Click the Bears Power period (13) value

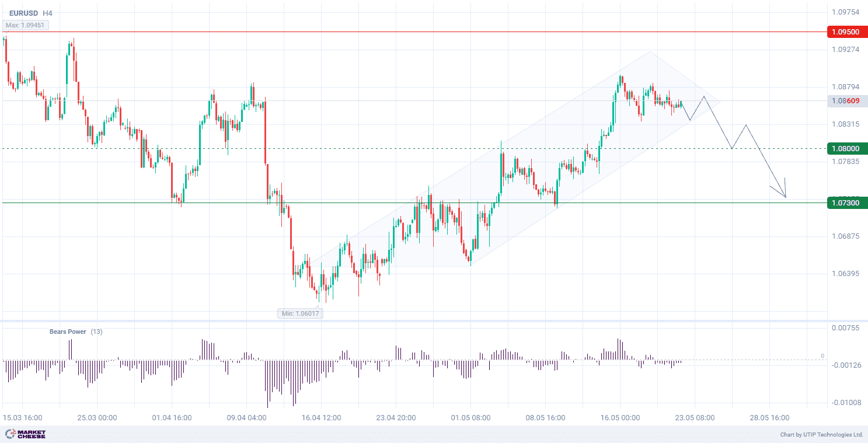point(97,332)
